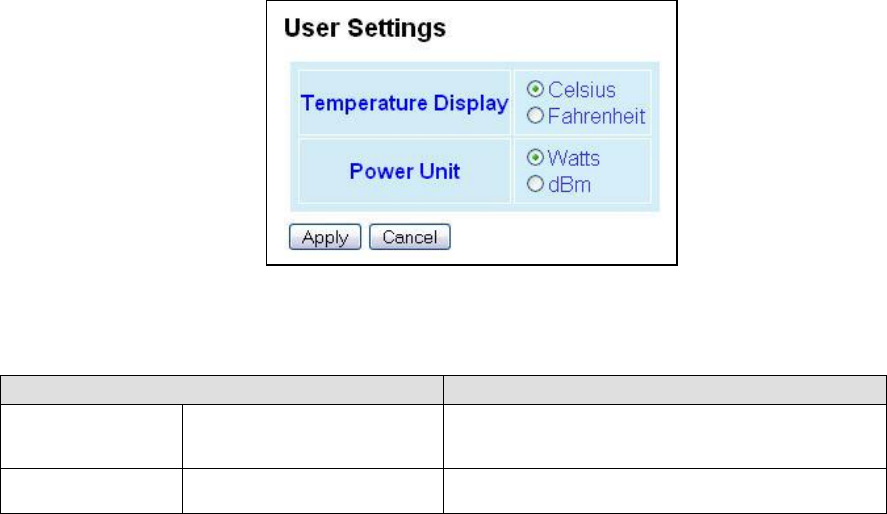The image size is (887, 514).
Task: Click middle empty cell in taller table row
Action: click(313, 436)
